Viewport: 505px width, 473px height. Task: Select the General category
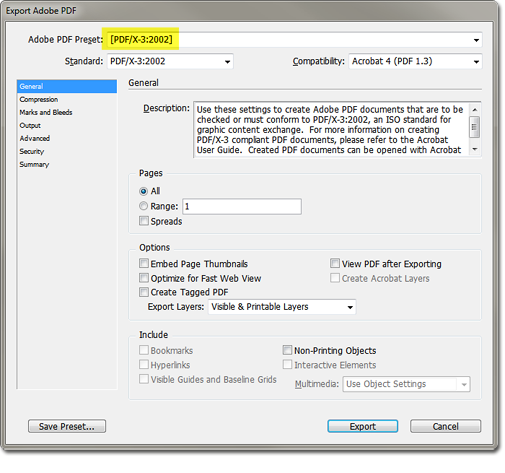pos(67,86)
